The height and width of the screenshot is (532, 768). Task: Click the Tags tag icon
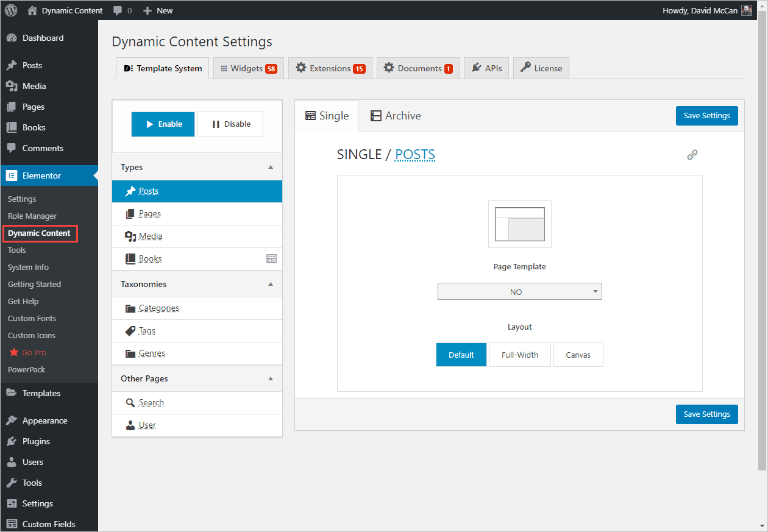pyautogui.click(x=130, y=331)
